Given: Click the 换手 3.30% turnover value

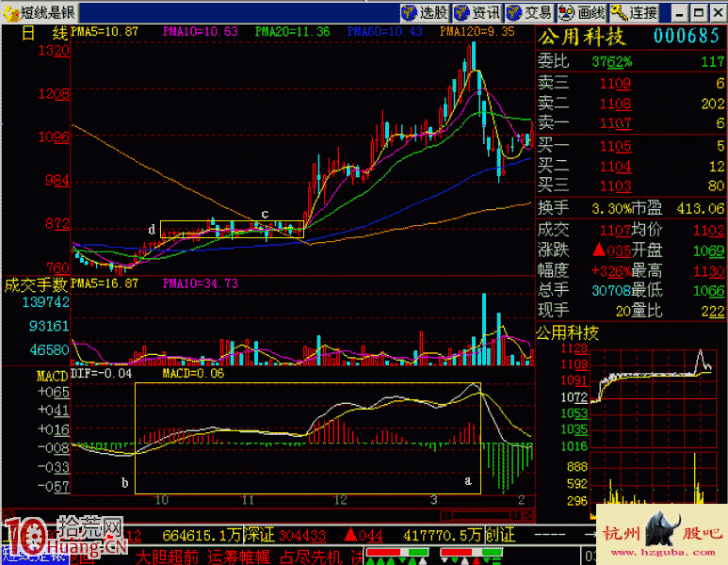Looking at the screenshot, I should point(609,209).
